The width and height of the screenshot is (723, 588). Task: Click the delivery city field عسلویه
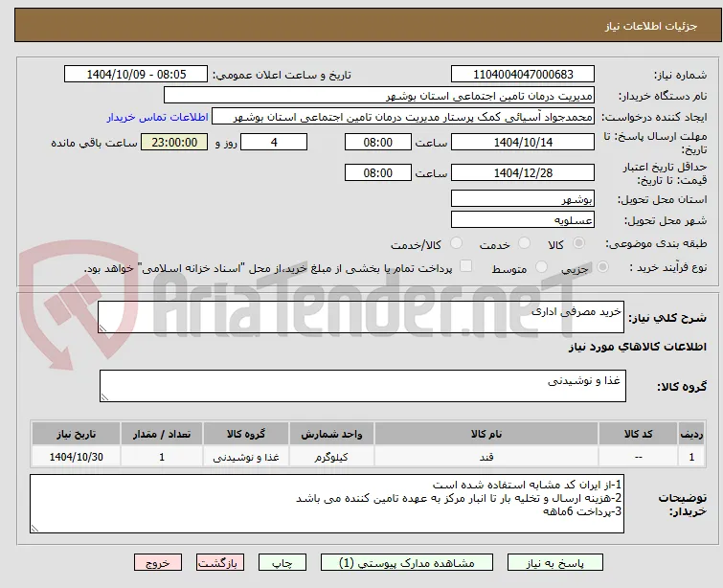[523, 220]
